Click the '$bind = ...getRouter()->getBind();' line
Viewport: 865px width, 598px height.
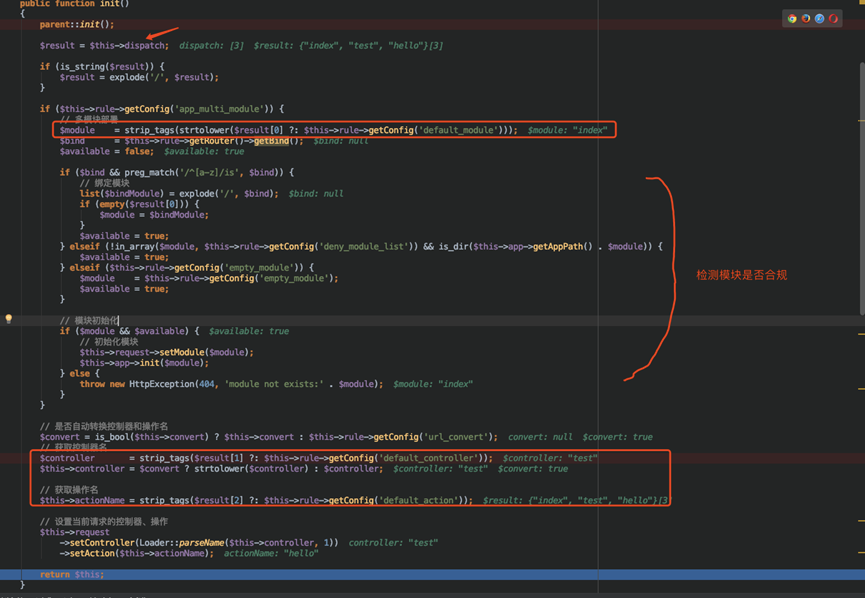(x=181, y=141)
